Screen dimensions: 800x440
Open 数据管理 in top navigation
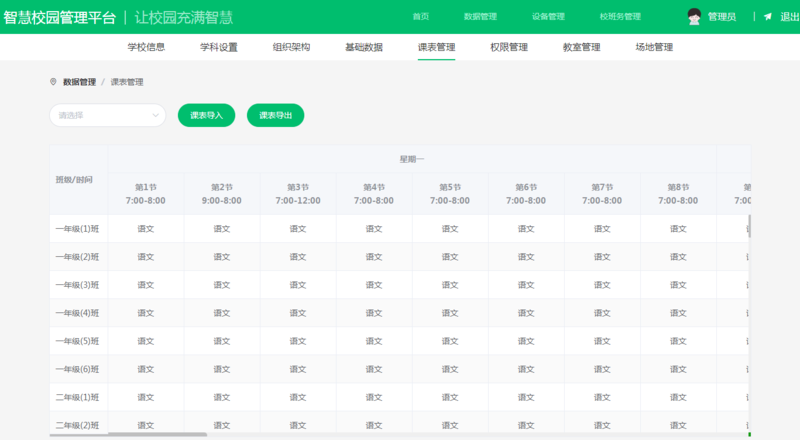[480, 17]
